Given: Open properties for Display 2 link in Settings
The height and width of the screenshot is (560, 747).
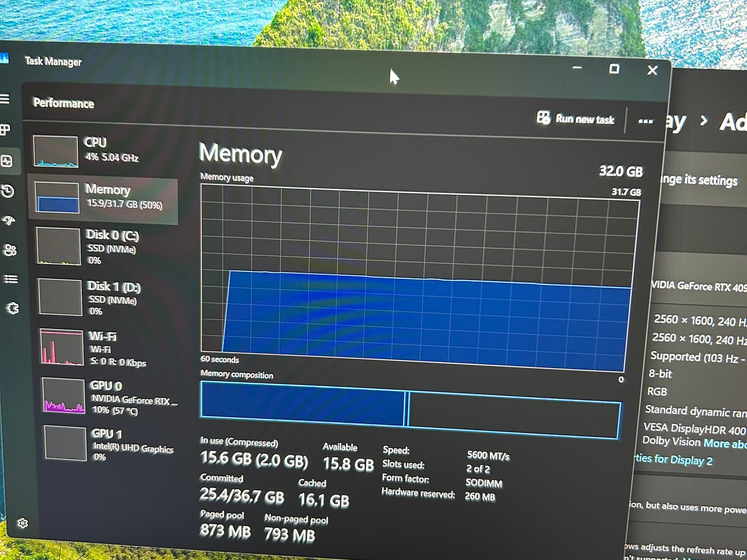Looking at the screenshot, I should pyautogui.click(x=673, y=459).
